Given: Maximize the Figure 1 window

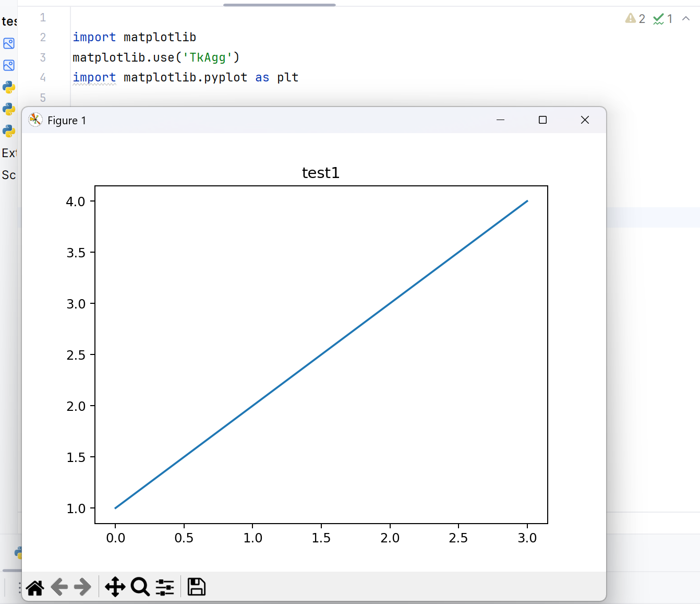Looking at the screenshot, I should coord(542,120).
